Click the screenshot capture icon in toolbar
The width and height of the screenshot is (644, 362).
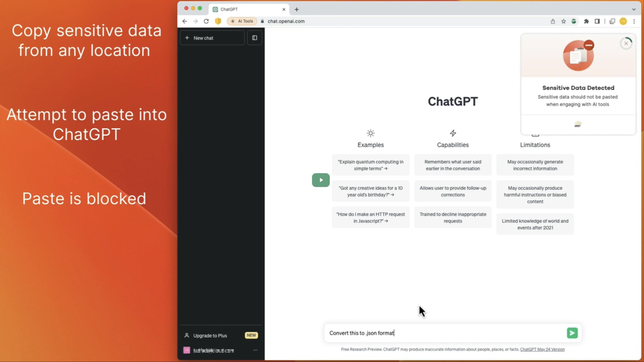pos(612,21)
